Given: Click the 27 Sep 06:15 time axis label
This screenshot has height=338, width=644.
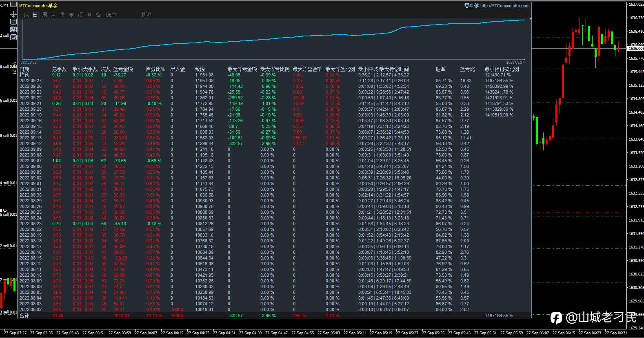Looking at the screenshot, I should click(x=564, y=333).
